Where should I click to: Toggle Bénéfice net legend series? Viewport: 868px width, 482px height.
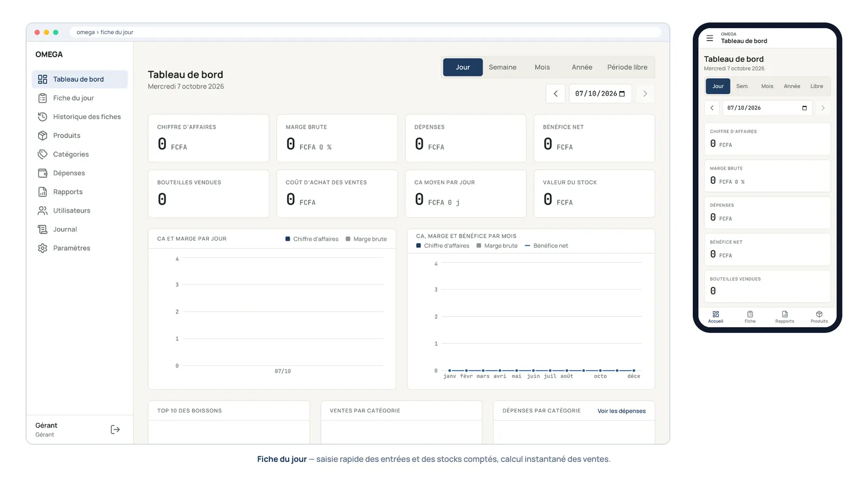pyautogui.click(x=546, y=246)
